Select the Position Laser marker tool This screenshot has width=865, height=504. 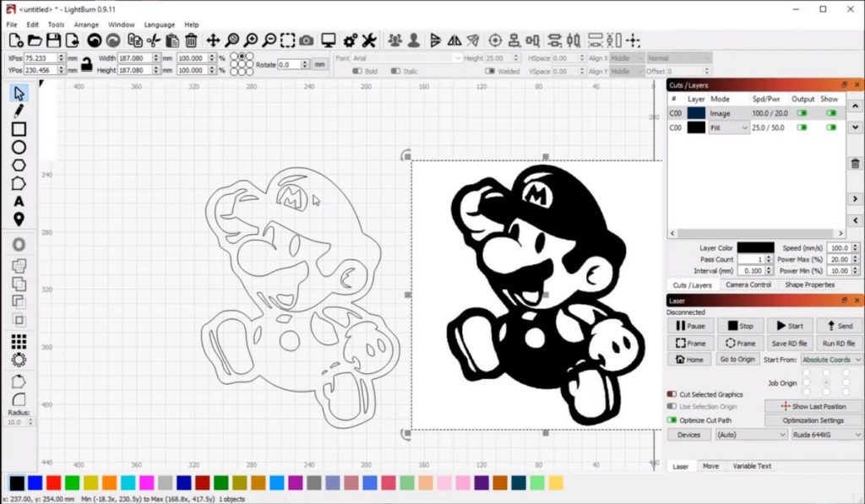coord(19,219)
